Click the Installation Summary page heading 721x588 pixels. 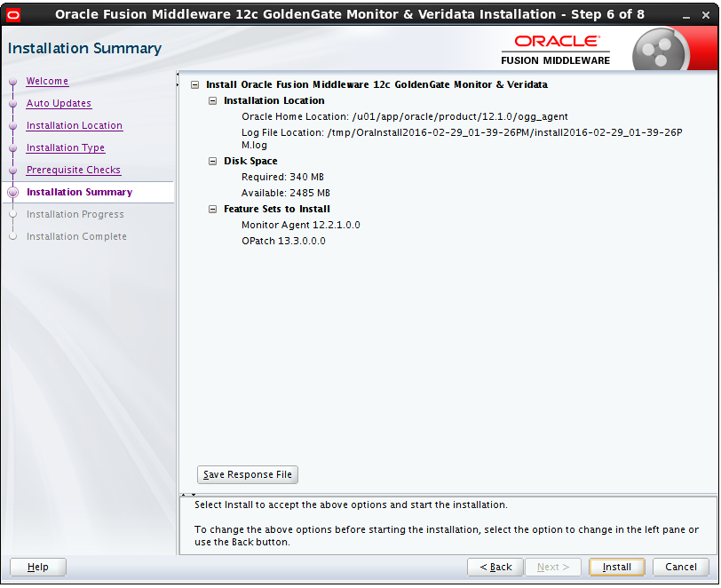pos(84,48)
